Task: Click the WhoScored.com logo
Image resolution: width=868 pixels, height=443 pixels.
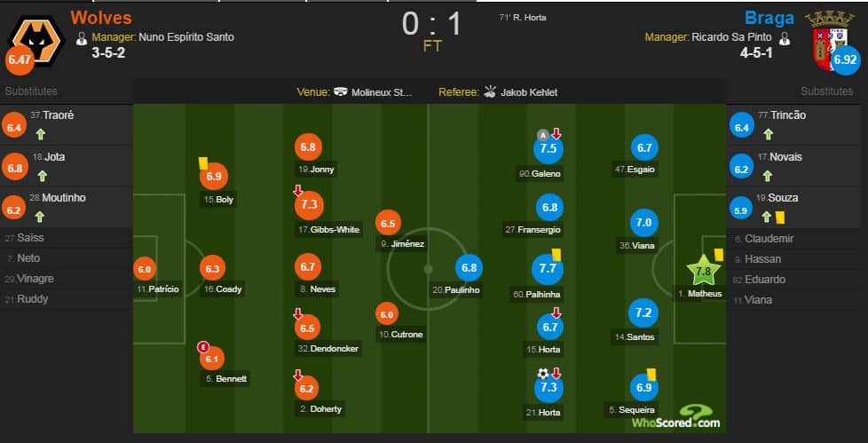Action: coord(676,417)
